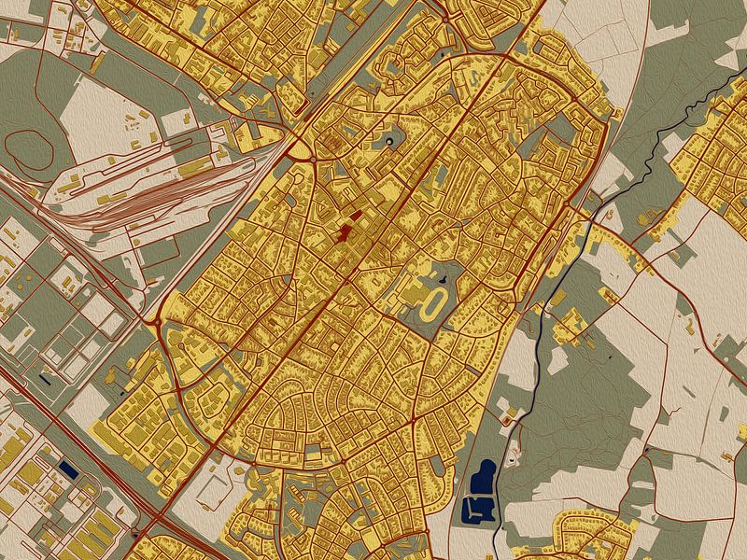This screenshot has height=560, width=747.
Task: Click the oval running track in the central park
Action: pos(434,301)
